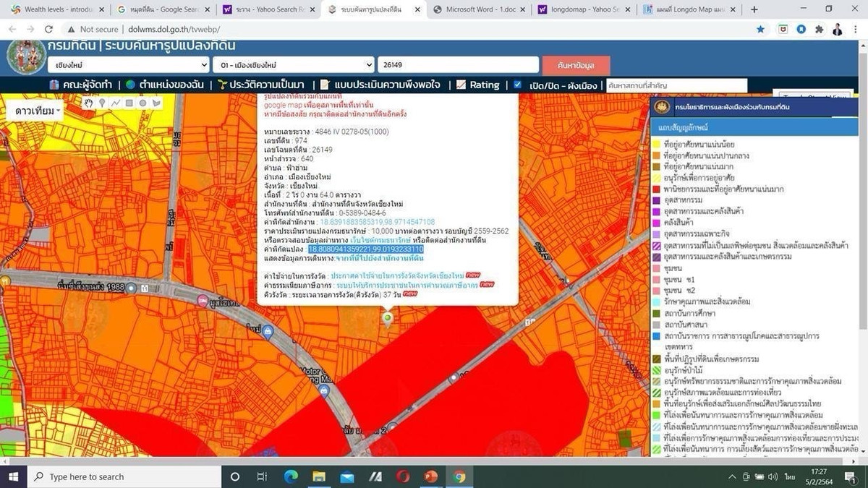Select the circle drawing tool
This screenshot has width=868, height=488.
coord(143,103)
